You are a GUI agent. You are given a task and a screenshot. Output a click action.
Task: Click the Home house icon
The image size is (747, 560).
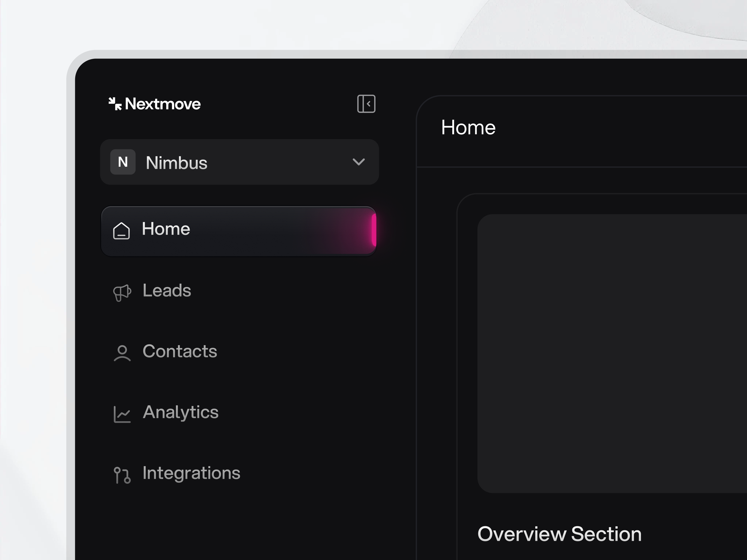[121, 231]
